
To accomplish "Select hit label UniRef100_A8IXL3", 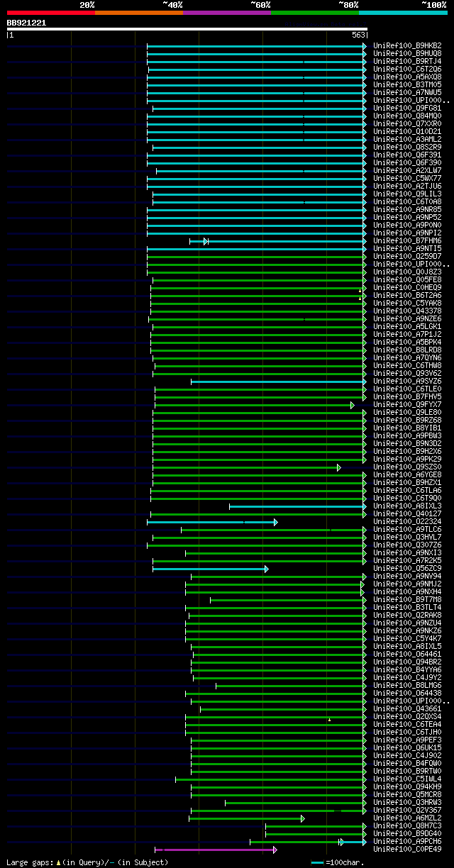I will click(x=408, y=506).
